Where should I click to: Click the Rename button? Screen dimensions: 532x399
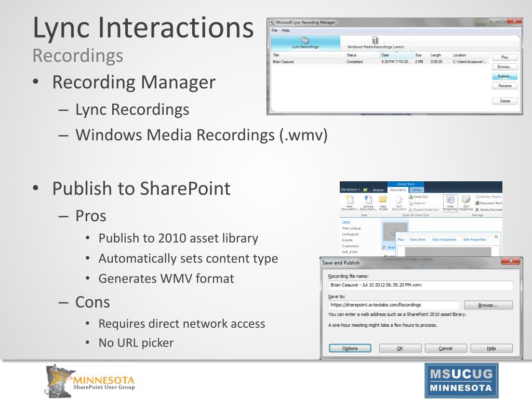(505, 86)
